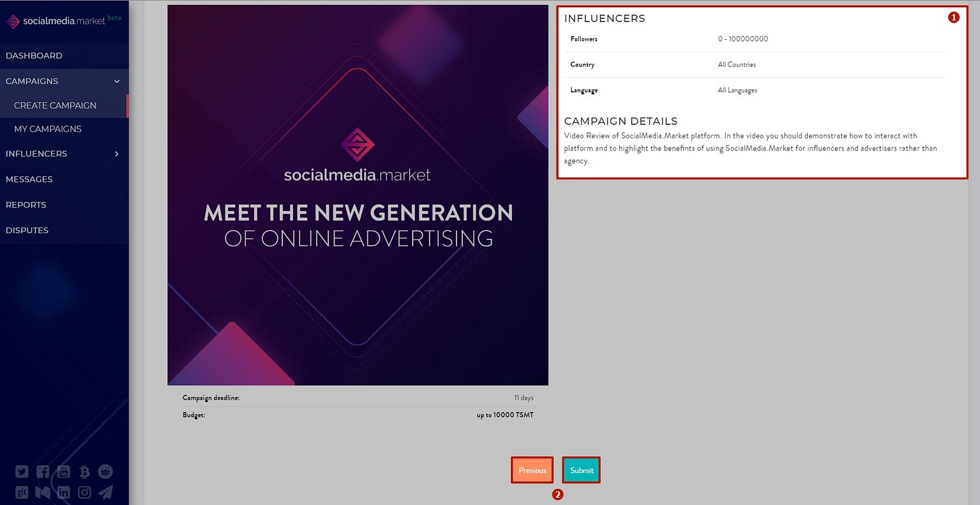980x505 pixels.
Task: Open the Reddit icon link
Action: click(105, 471)
